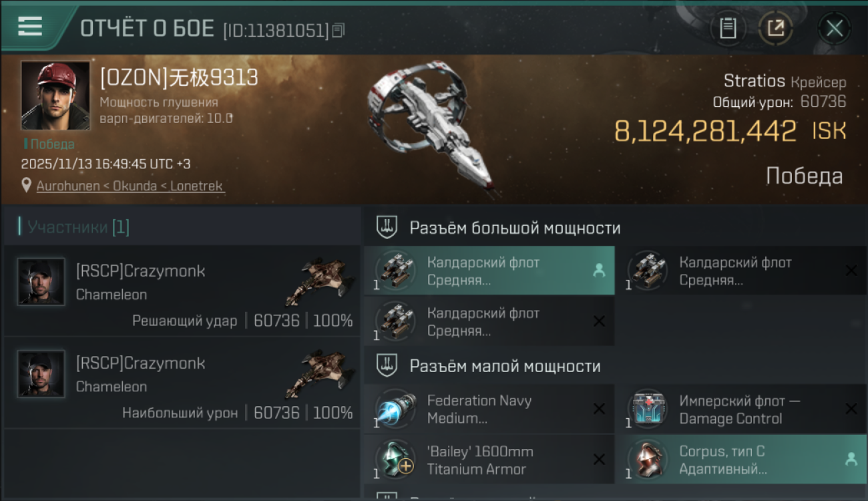Select the Corpus, тип C Адаптивный module
Screen dimensions: 868x501
pyautogui.click(x=741, y=460)
